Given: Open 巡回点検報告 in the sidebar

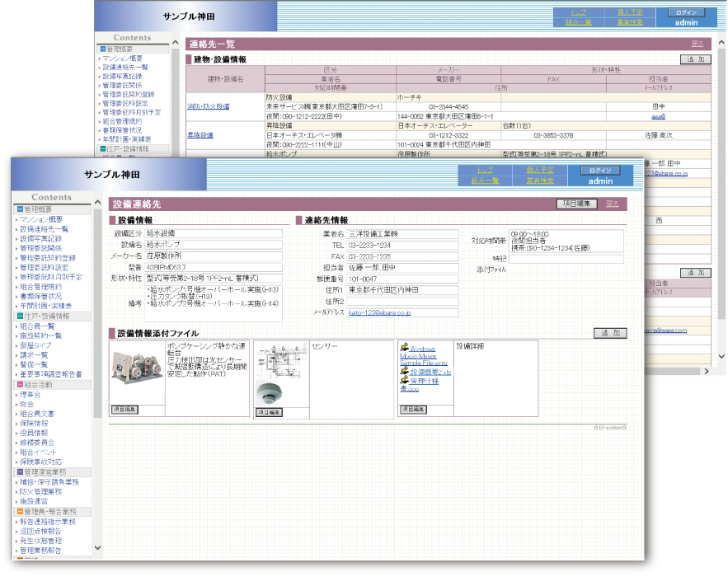Looking at the screenshot, I should [x=40, y=531].
